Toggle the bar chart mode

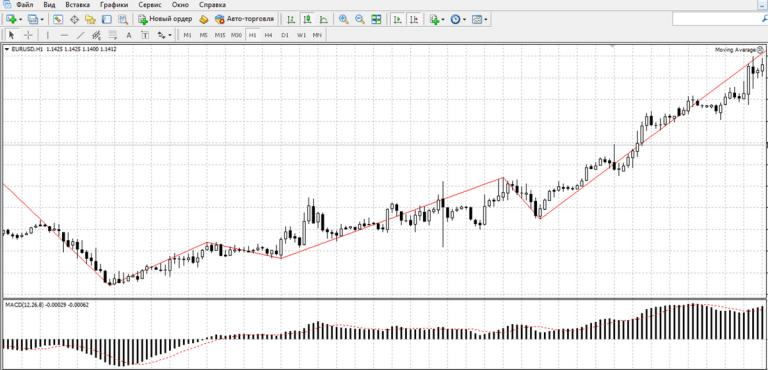[291, 20]
